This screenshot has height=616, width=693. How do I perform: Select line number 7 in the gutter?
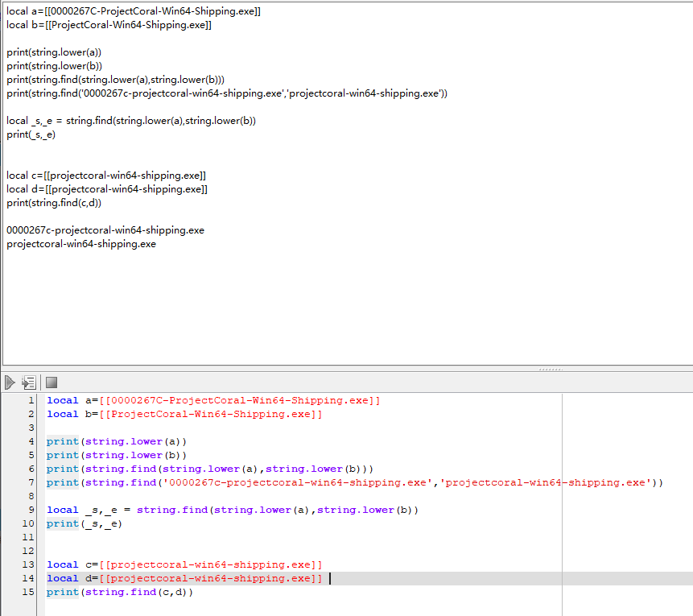pyautogui.click(x=31, y=482)
